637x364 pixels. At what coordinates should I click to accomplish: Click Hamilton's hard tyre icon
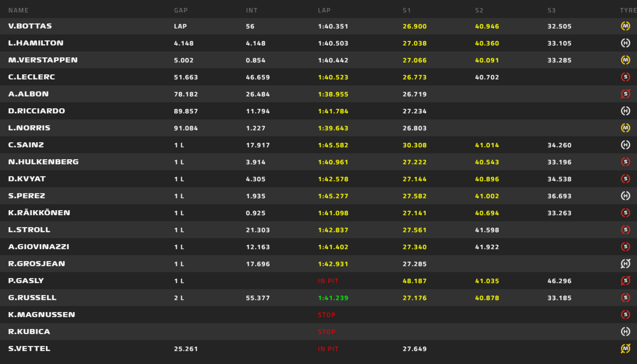(x=625, y=43)
